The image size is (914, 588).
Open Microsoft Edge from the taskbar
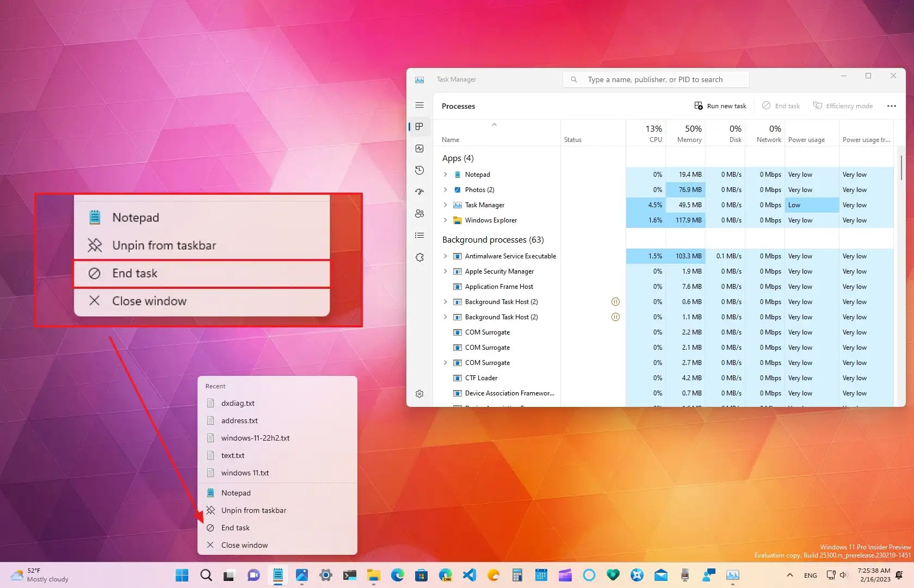pos(398,575)
